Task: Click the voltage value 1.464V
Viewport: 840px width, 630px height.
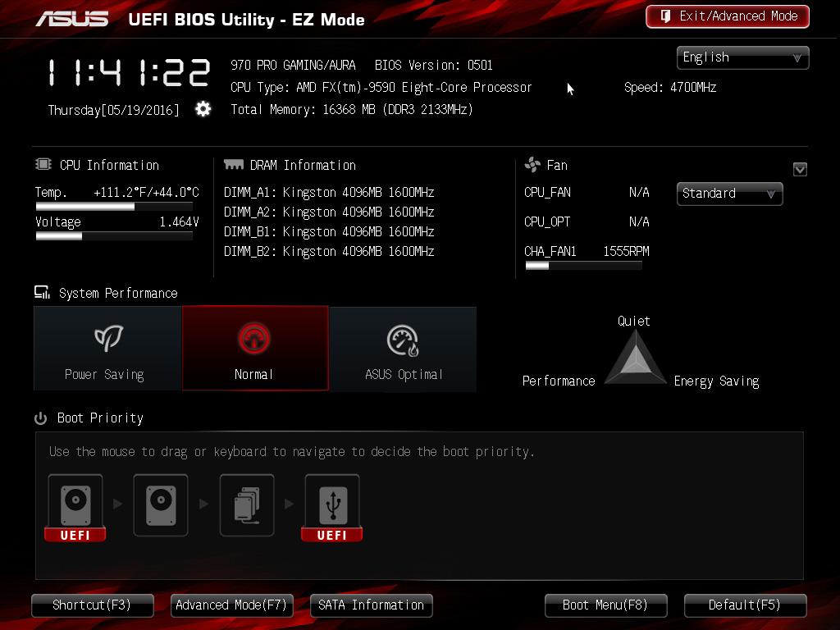Action: point(180,221)
